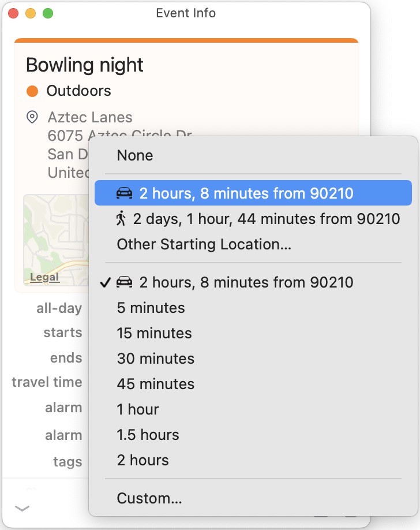The width and height of the screenshot is (420, 530).
Task: Click the Bowling night event title
Action: [x=85, y=65]
